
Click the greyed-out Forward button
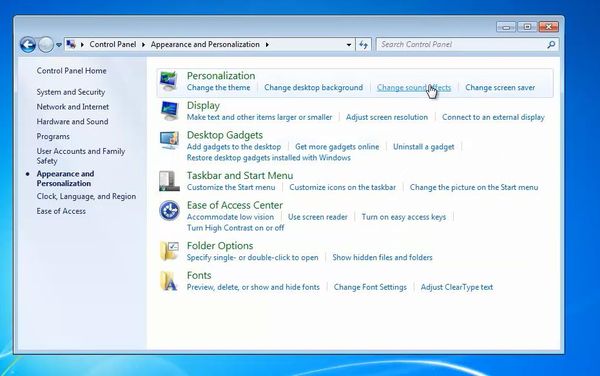pos(46,45)
